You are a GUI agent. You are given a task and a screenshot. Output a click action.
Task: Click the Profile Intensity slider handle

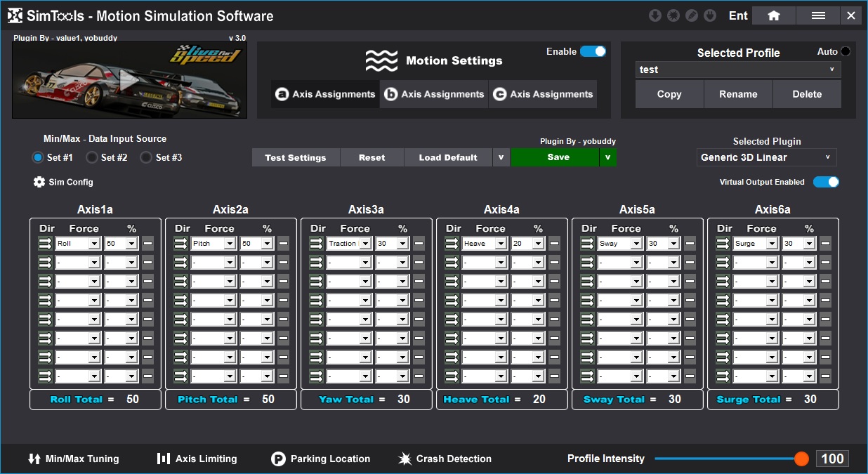pyautogui.click(x=801, y=459)
